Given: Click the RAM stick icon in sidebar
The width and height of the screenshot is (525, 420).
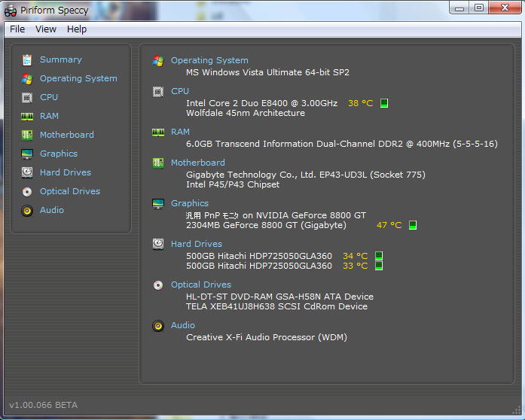Looking at the screenshot, I should [x=27, y=117].
